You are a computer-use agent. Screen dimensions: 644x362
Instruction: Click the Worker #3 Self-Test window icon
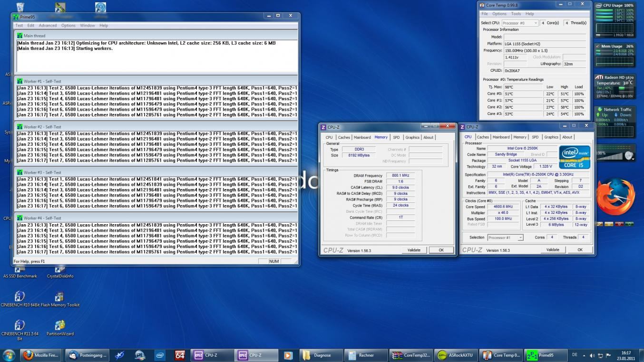pos(20,172)
